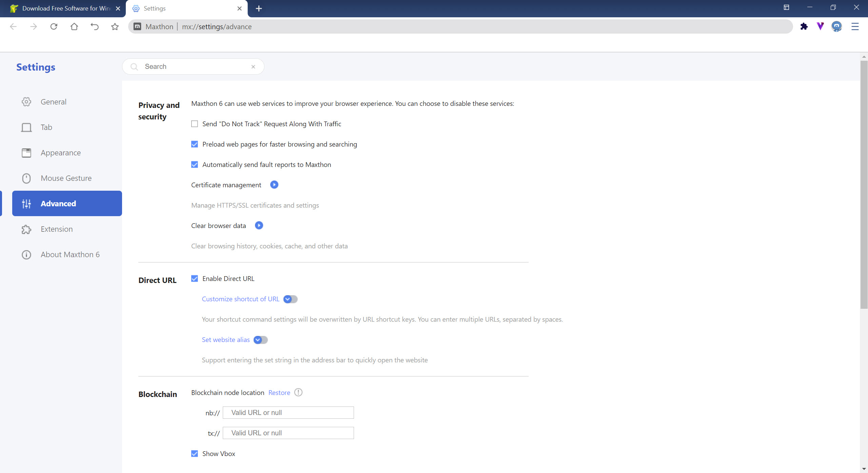This screenshot has width=868, height=473.
Task: Click Set website alias link
Action: [x=226, y=340]
